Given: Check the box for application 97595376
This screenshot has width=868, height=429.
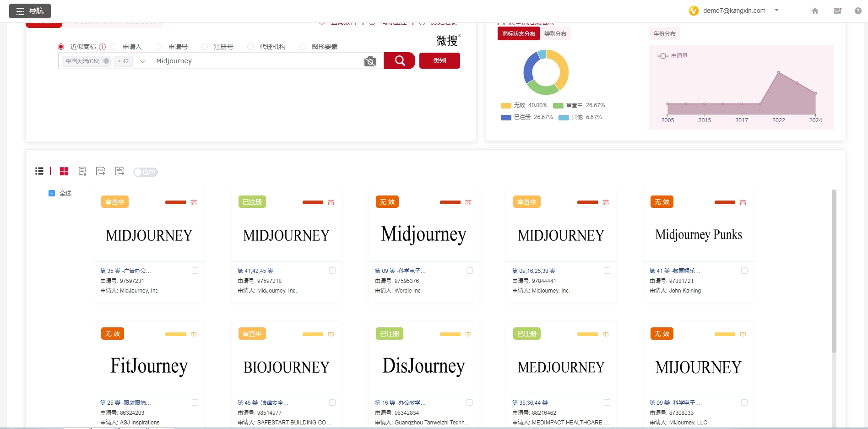Looking at the screenshot, I should pyautogui.click(x=470, y=271).
